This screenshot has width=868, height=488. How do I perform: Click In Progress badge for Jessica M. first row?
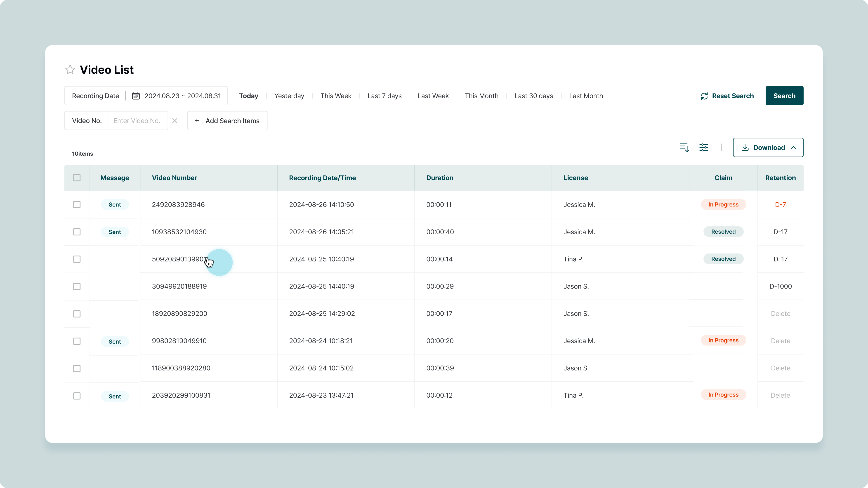pyautogui.click(x=723, y=204)
